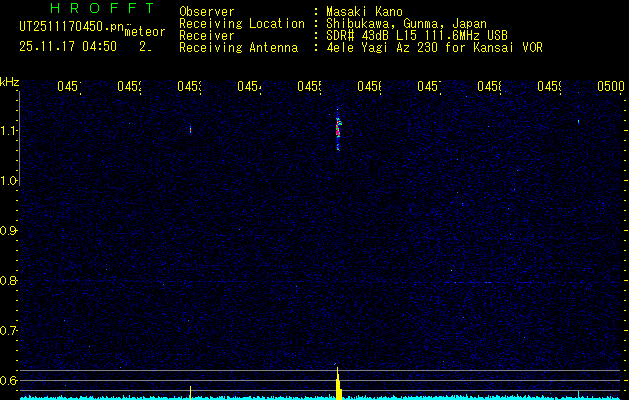Click the small yellow spike at bottom left
Image resolution: width=629 pixels, height=400 pixels.
pos(190,391)
